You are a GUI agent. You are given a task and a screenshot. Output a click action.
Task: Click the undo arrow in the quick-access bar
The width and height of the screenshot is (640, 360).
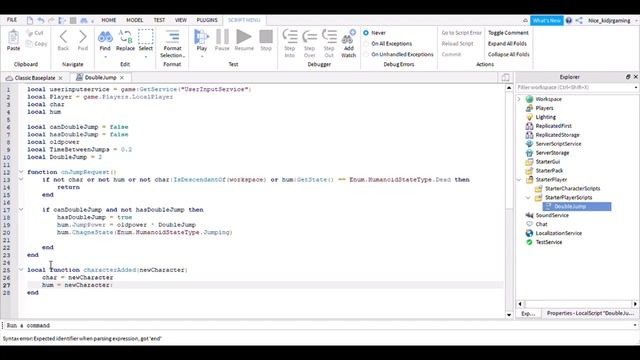point(40,20)
